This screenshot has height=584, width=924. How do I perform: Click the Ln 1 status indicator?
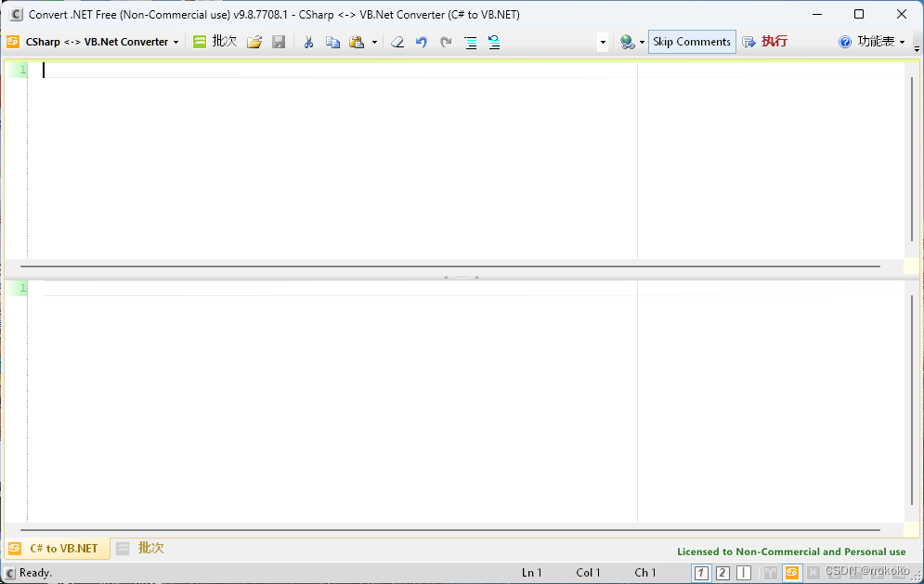531,573
